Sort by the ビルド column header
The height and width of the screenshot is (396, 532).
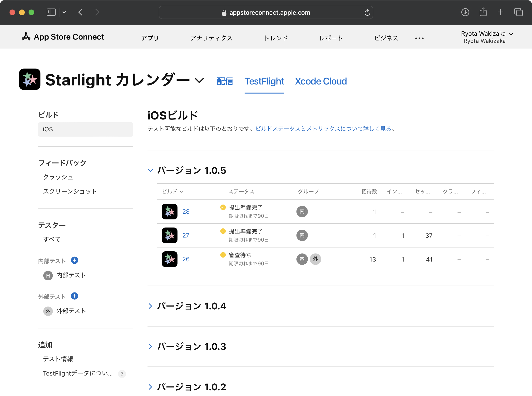point(172,192)
